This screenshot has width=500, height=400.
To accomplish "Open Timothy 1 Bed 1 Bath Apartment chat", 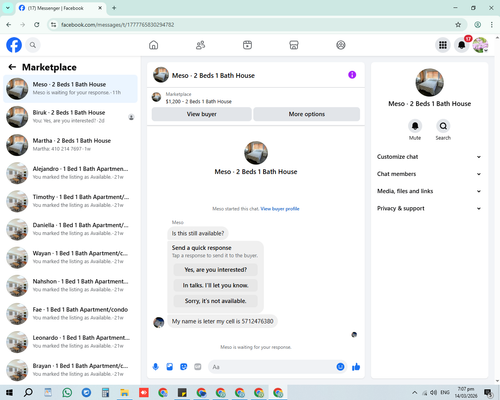I will point(70,201).
